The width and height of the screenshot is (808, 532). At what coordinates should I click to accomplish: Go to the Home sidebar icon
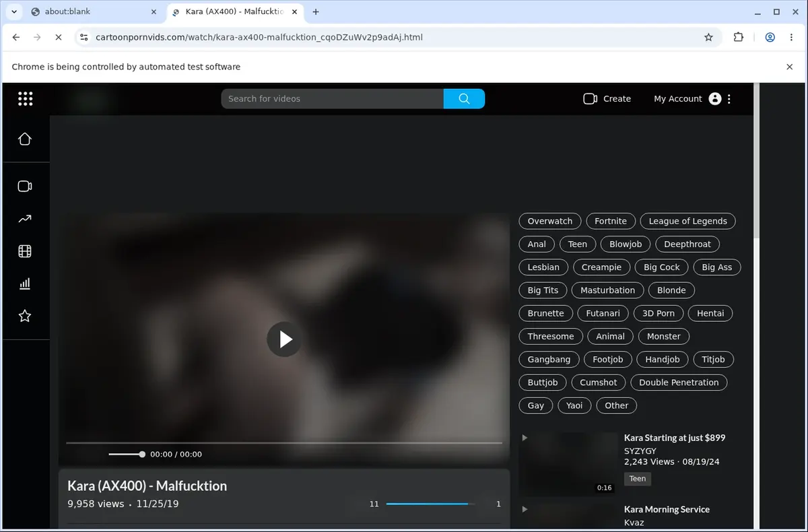point(25,139)
